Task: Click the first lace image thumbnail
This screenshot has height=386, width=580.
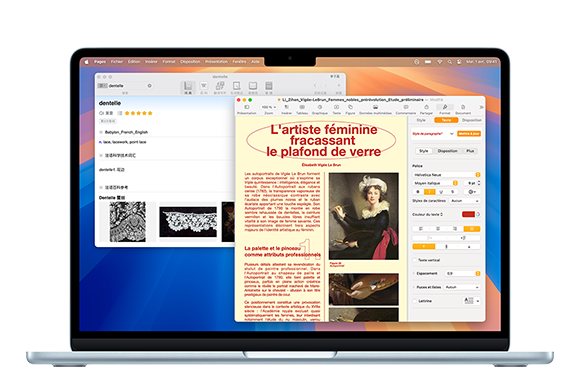Action: pyautogui.click(x=127, y=221)
